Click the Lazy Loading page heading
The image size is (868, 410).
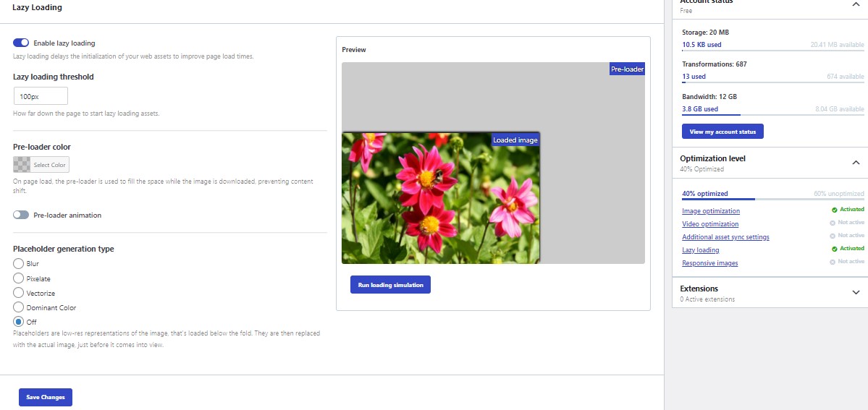[x=37, y=8]
